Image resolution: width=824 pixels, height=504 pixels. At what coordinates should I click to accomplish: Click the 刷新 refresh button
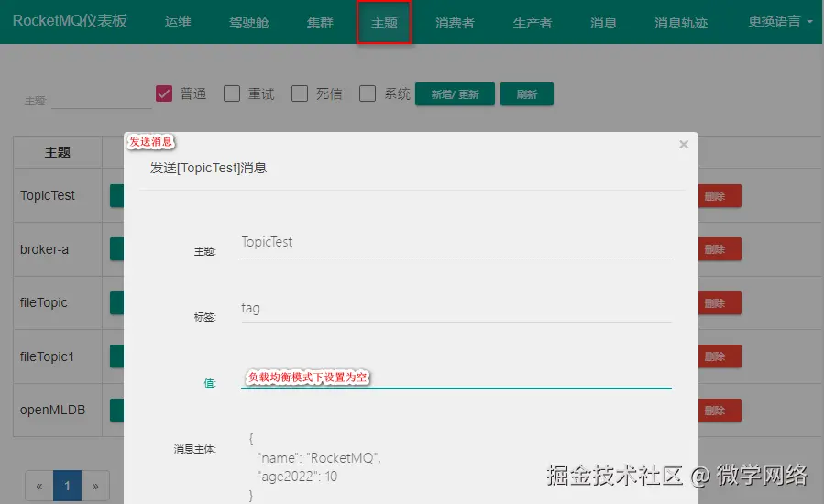point(526,94)
